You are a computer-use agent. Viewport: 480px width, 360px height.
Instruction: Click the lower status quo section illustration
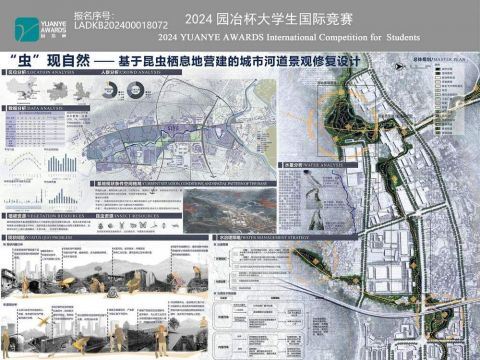(x=104, y=329)
